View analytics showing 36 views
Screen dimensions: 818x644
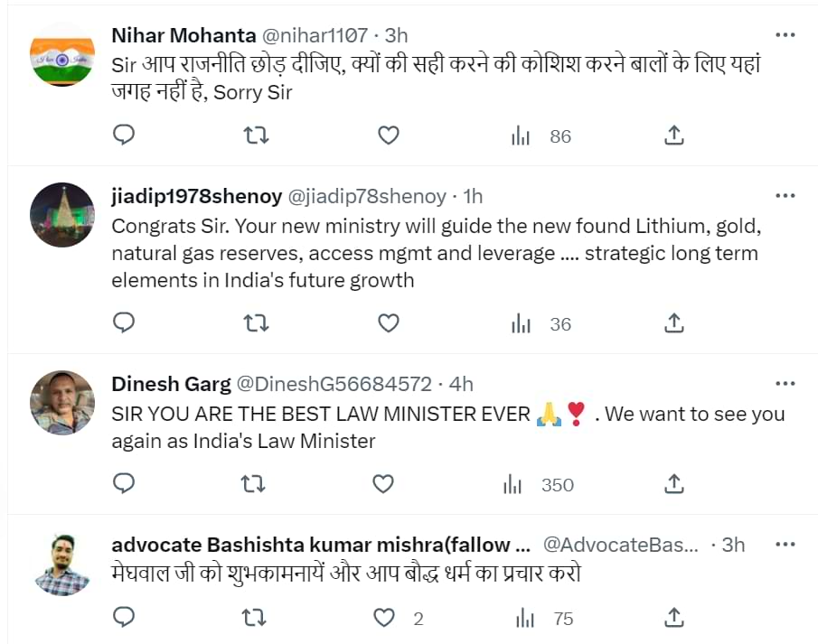tap(541, 323)
